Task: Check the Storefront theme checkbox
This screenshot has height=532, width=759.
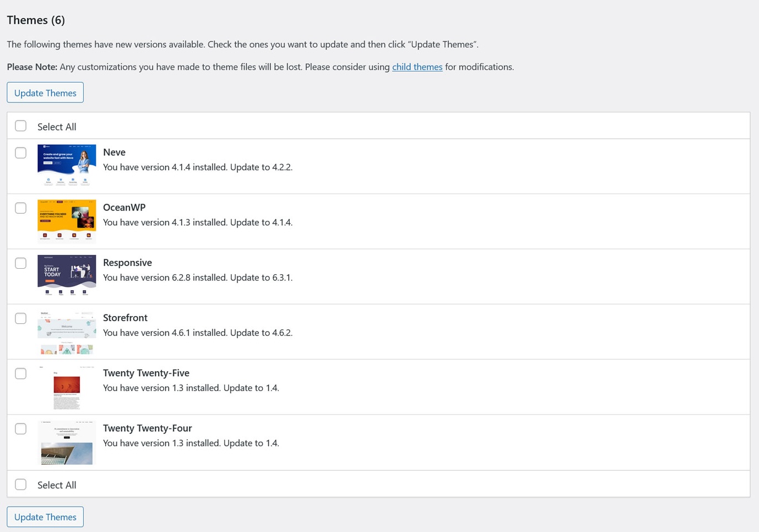Action: [20, 318]
